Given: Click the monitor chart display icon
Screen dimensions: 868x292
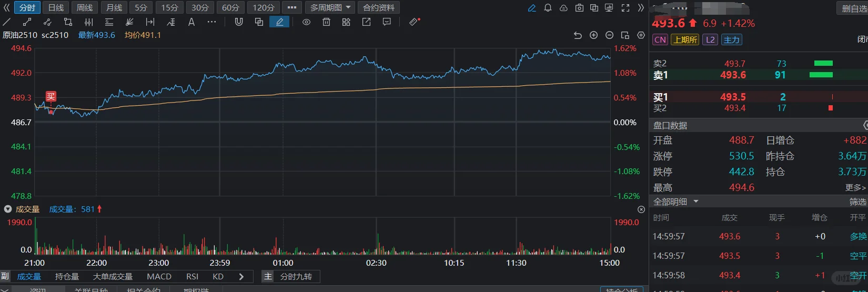Looking at the screenshot, I should pyautogui.click(x=609, y=8).
